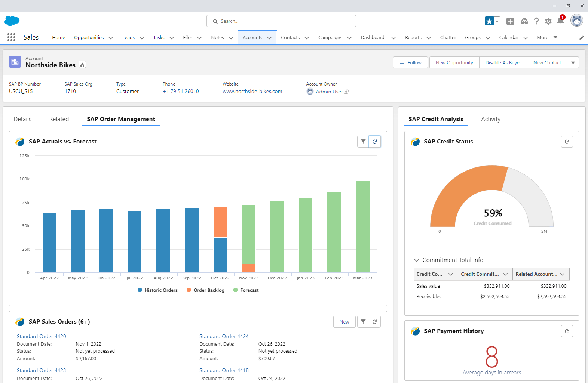Refresh the SAP Payment History card
The image size is (588, 383).
(x=567, y=331)
